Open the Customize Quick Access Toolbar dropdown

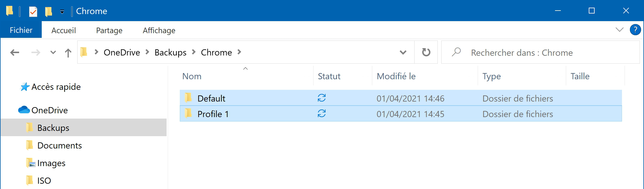point(62,12)
